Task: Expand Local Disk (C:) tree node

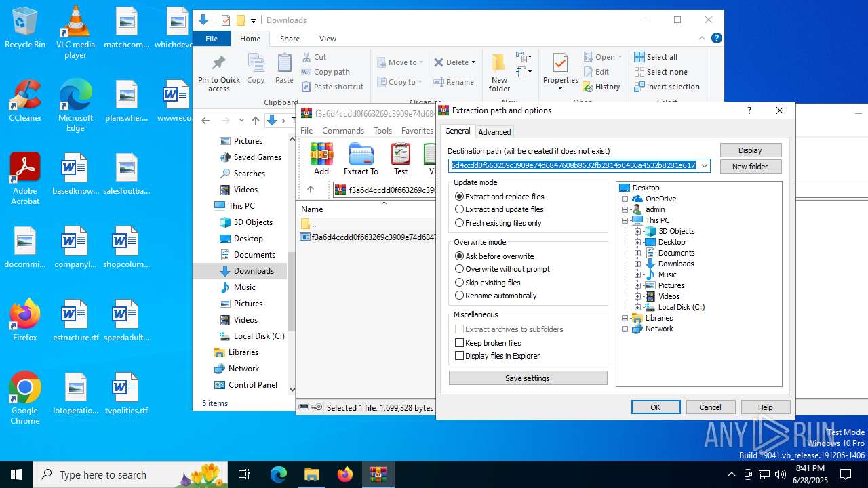Action: coord(638,307)
